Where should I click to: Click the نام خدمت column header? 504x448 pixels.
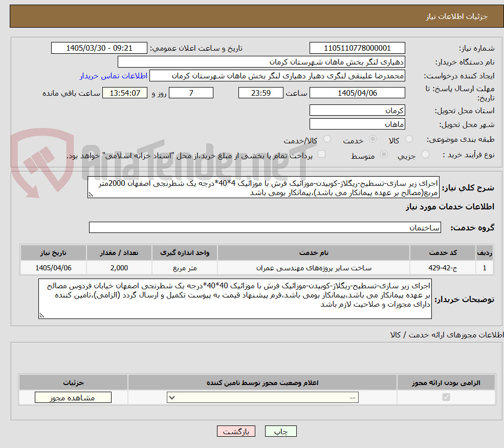tap(313, 253)
